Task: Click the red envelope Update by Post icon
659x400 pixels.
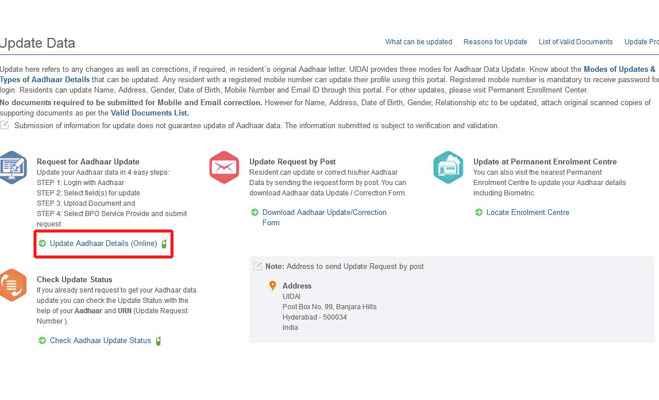Action: [225, 167]
